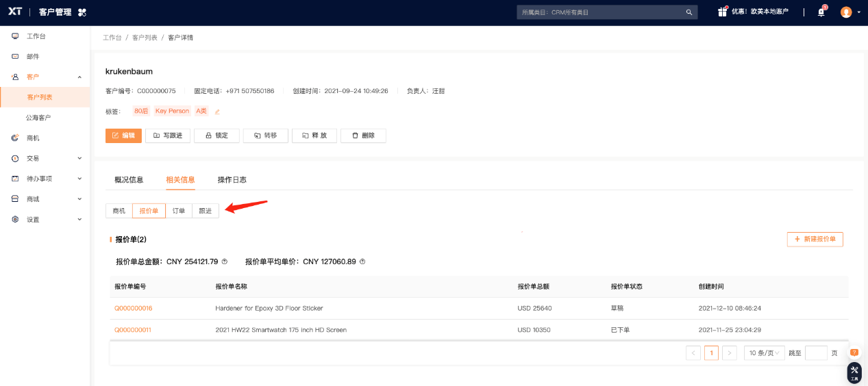Click the 商机 sidebar icon
This screenshot has width=868, height=386.
coord(15,138)
